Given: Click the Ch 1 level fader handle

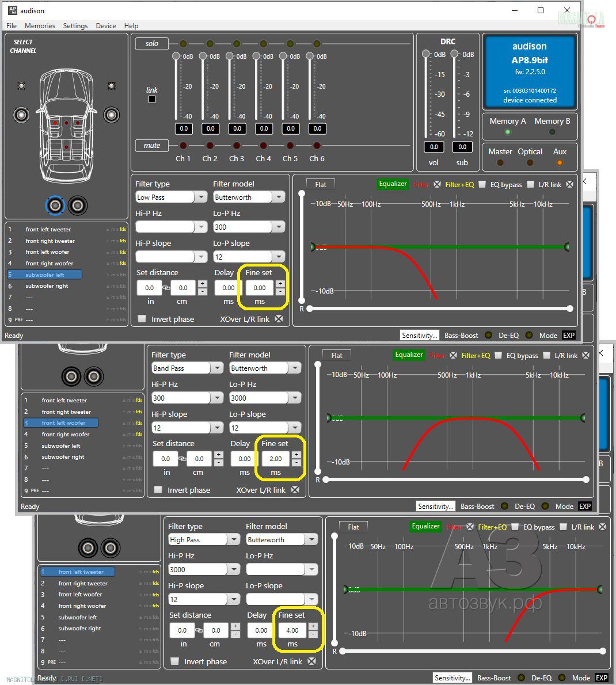Looking at the screenshot, I should point(176,56).
